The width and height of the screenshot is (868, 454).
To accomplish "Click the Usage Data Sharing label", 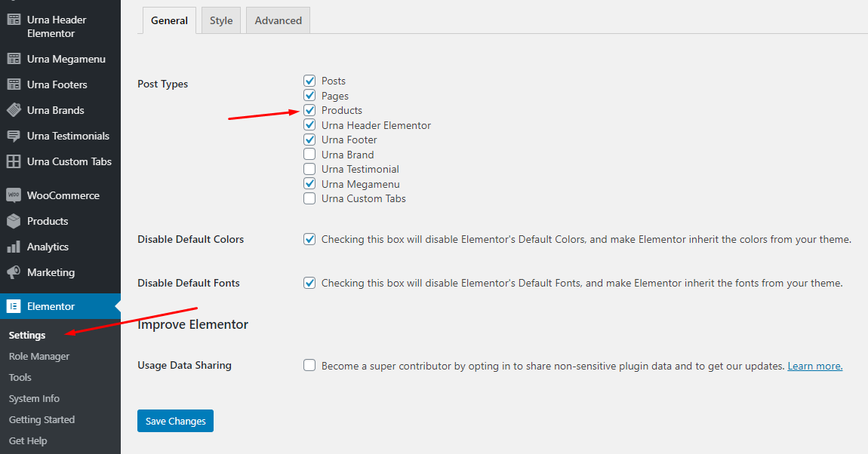I will [184, 366].
